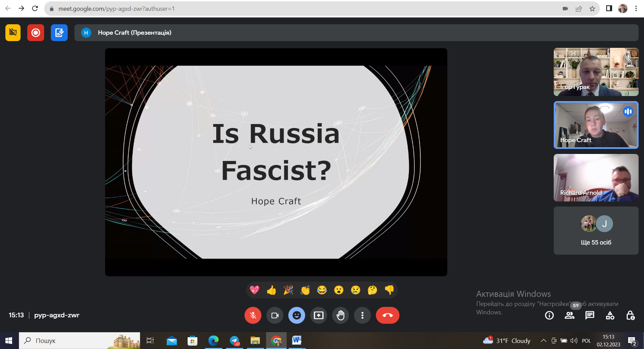644x349 pixels.
Task: Click the red record extension button
Action: tap(36, 33)
